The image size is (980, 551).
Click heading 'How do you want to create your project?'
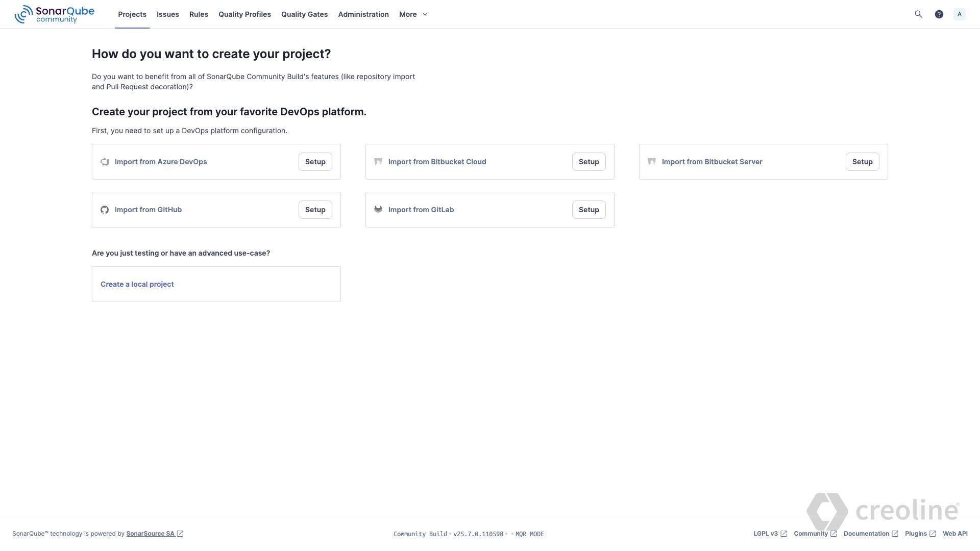point(211,54)
